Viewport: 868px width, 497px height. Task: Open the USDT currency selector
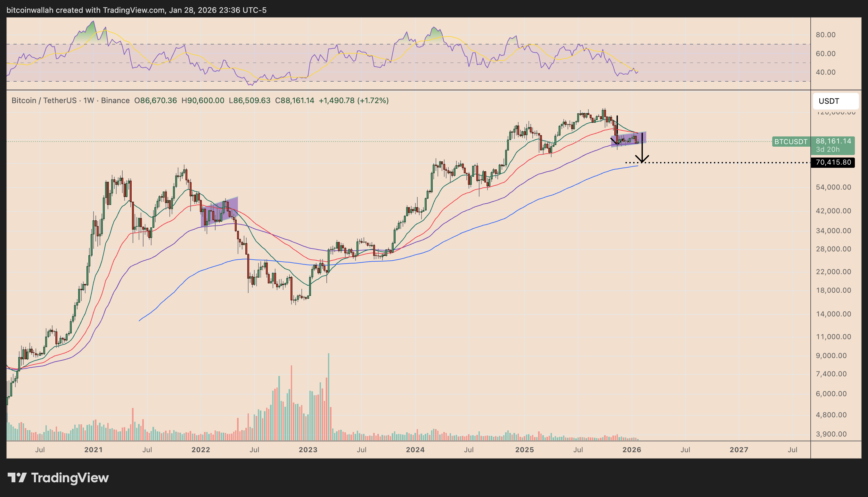(835, 101)
